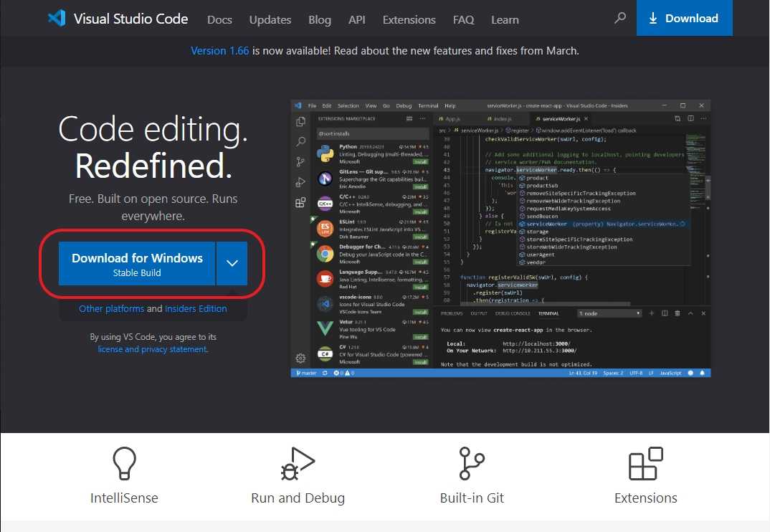The height and width of the screenshot is (532, 770).
Task: Click the vscode-icons extension icon
Action: pyautogui.click(x=325, y=304)
